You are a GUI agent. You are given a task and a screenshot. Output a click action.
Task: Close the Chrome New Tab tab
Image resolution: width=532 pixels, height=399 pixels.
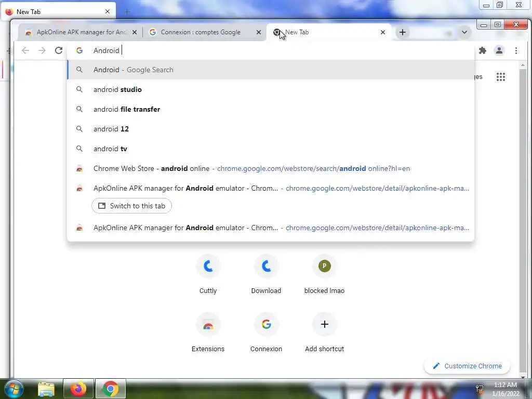point(383,32)
